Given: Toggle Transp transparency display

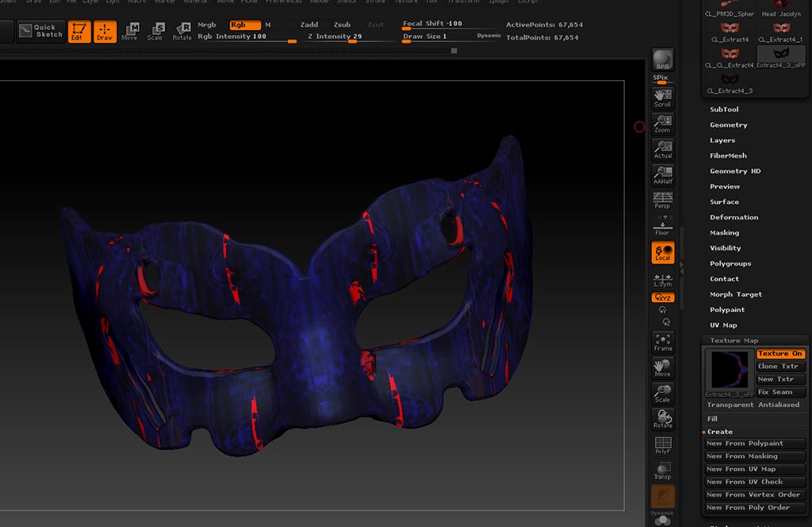Looking at the screenshot, I should pos(663,471).
